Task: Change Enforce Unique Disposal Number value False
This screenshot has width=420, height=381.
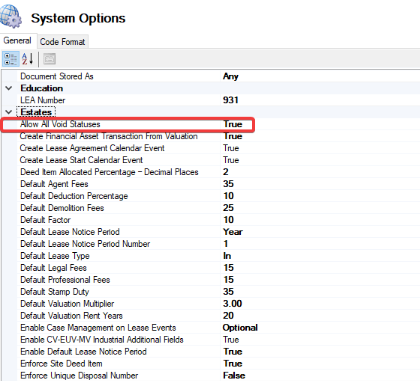Action: [234, 376]
